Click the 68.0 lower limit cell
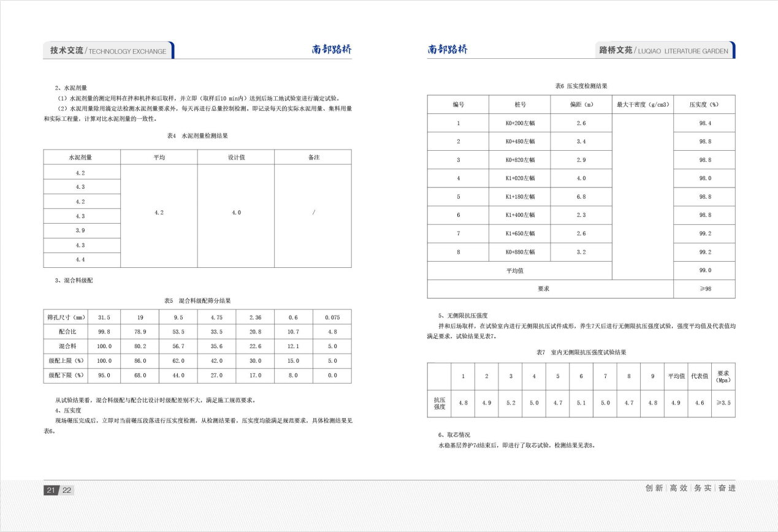Image resolution: width=778 pixels, height=532 pixels. pos(140,376)
